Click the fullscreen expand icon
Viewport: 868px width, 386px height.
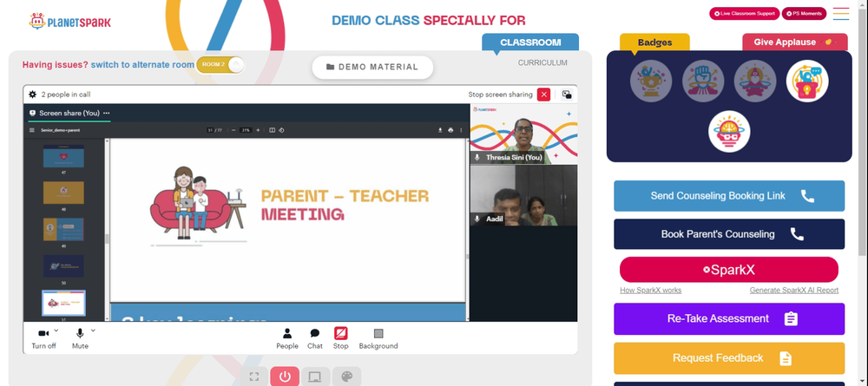[254, 376]
